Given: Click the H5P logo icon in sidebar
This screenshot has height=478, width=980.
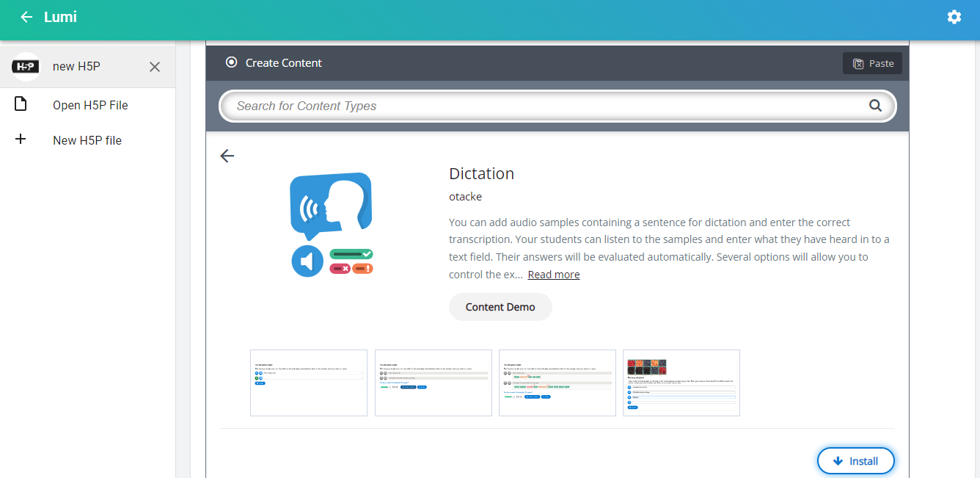Looking at the screenshot, I should [26, 67].
